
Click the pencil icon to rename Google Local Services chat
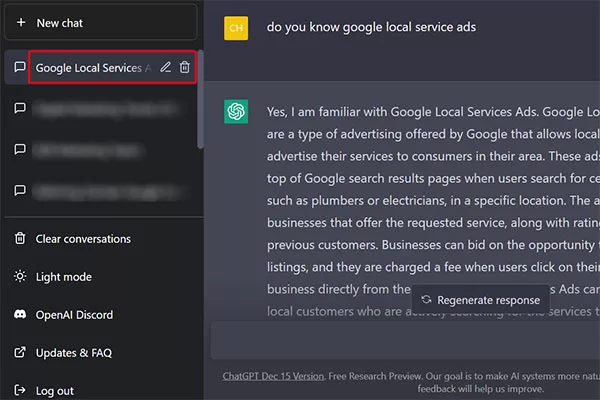[x=165, y=67]
